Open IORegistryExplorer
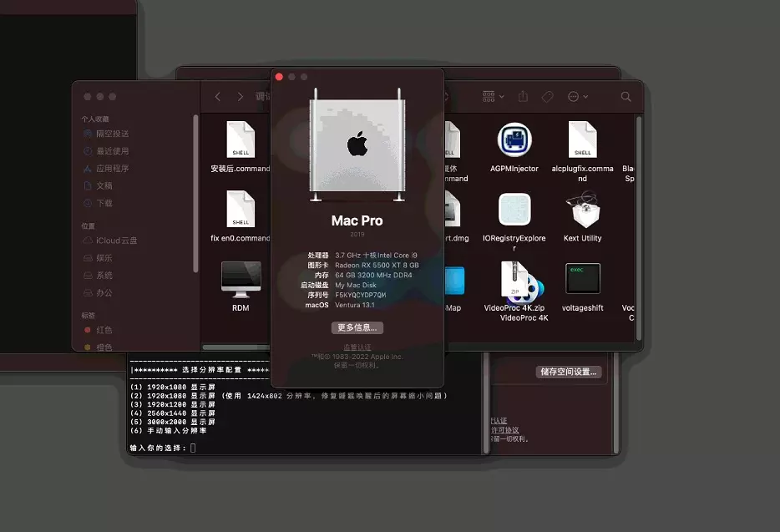The width and height of the screenshot is (780, 532). tap(514, 209)
